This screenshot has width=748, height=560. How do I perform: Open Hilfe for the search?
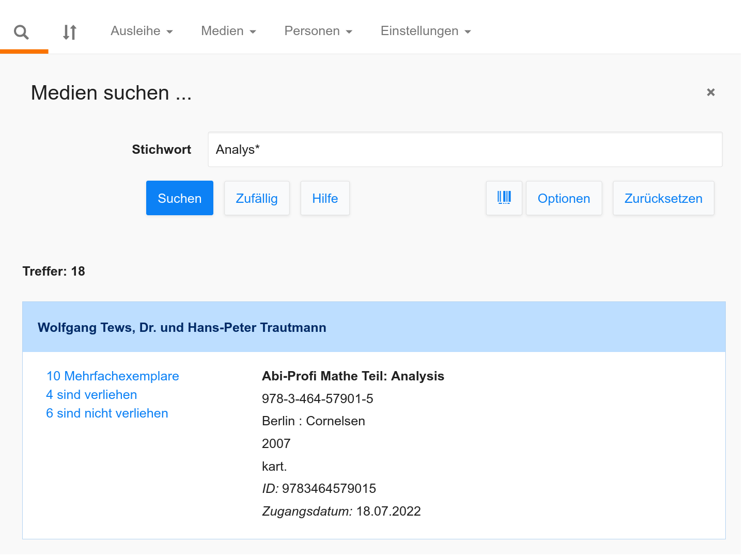coord(325,198)
